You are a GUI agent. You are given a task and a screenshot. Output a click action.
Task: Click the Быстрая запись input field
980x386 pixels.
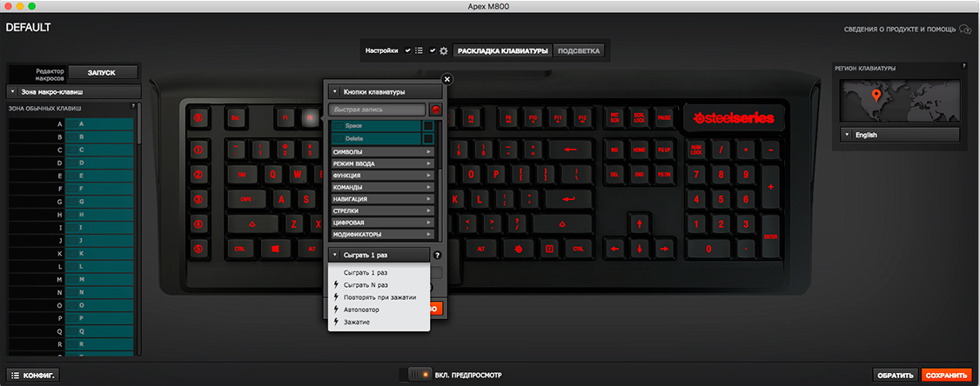click(378, 110)
